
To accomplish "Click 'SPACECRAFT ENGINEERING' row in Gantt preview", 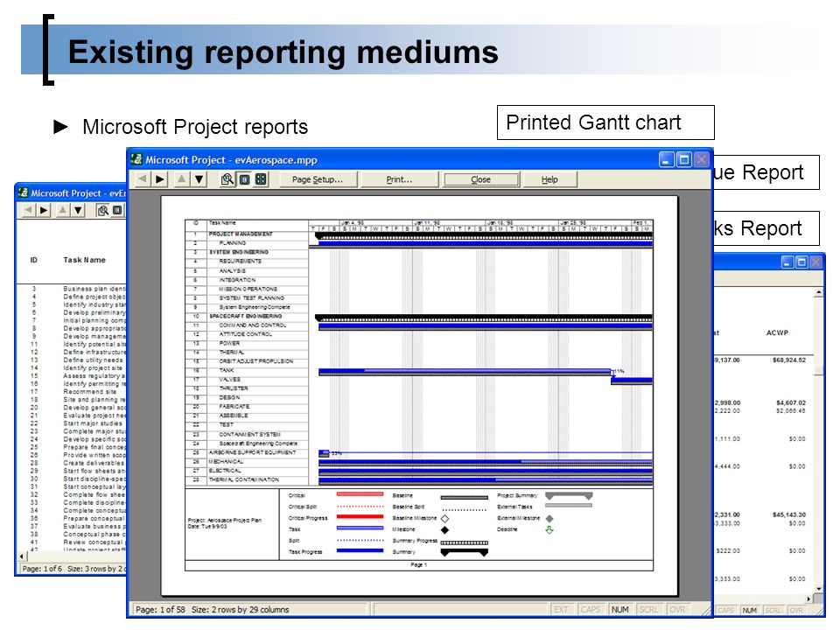I will [245, 316].
